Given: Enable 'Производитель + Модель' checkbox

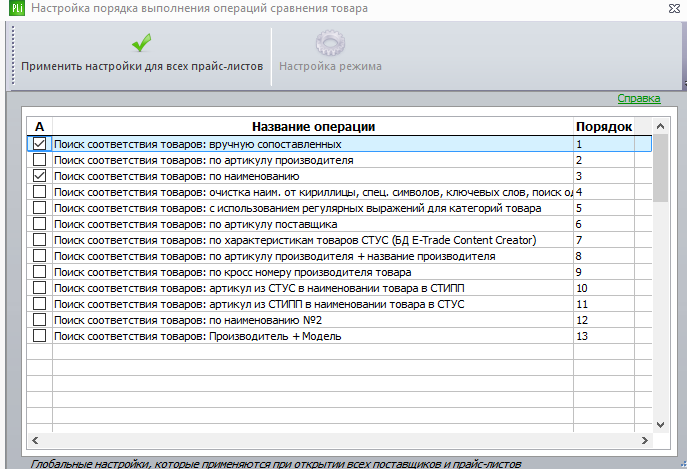Looking at the screenshot, I should point(39,336).
